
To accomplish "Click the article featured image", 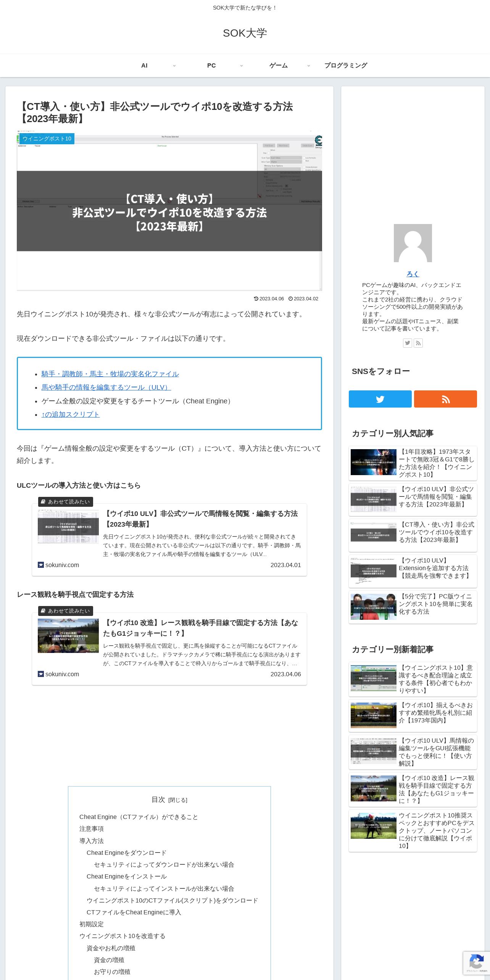I will (x=169, y=211).
